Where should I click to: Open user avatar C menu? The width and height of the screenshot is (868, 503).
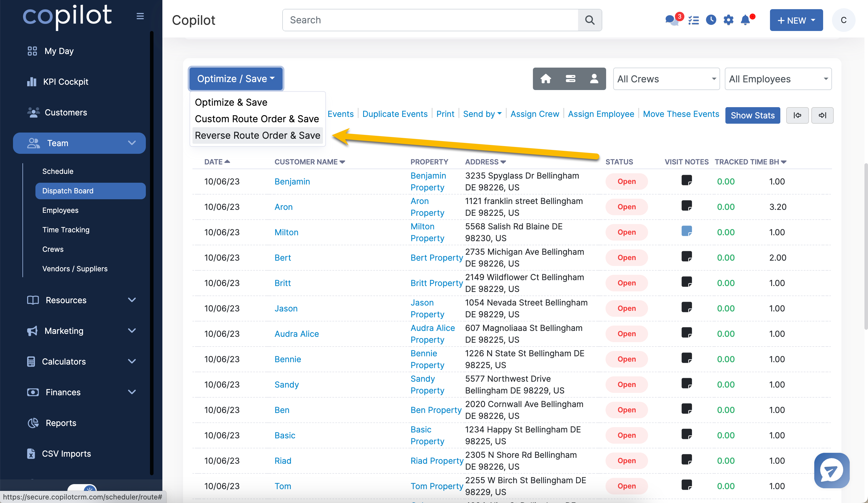coord(843,20)
